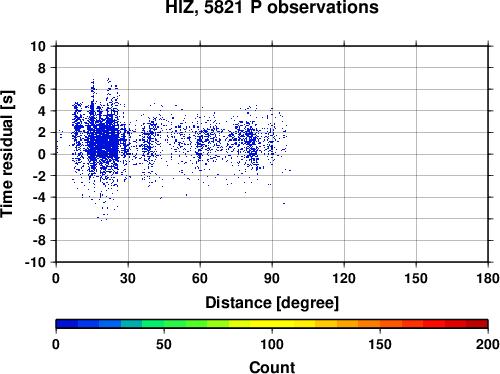Click the yellow segment of the colorbar
500x374 pixels.
click(272, 324)
